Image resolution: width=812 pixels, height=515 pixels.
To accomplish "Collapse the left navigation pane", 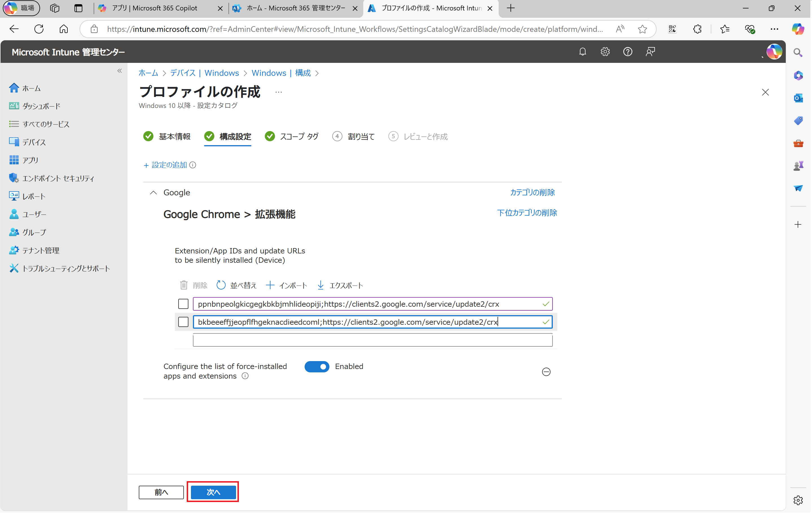I will [119, 71].
